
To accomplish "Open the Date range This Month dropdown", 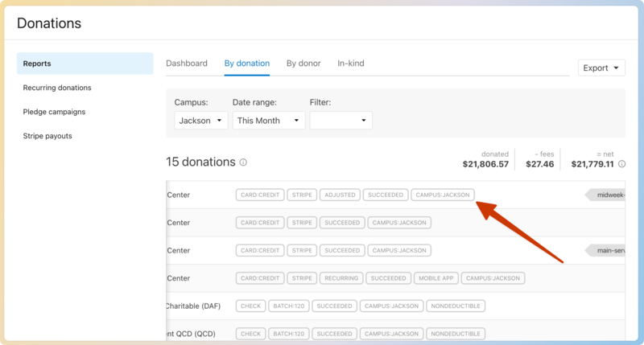I will pos(268,121).
